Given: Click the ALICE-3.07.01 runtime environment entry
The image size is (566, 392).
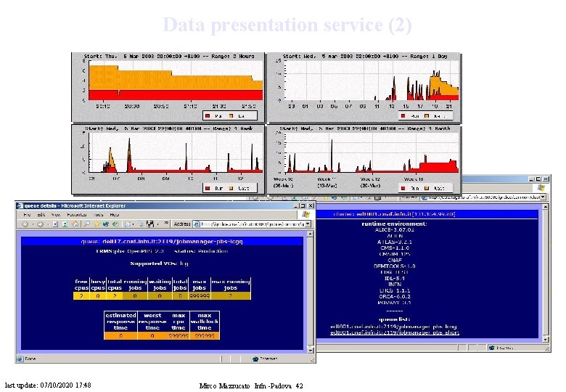Looking at the screenshot, I should click(394, 229).
